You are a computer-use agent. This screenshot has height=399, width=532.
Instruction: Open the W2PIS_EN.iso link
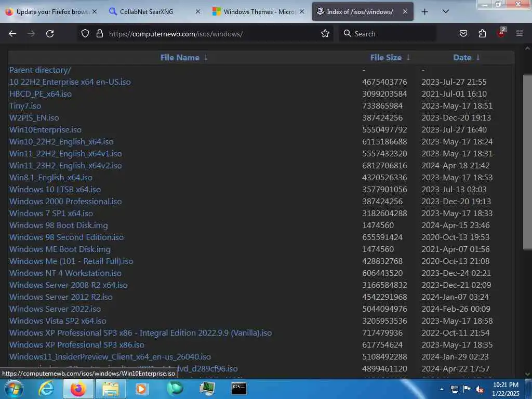click(34, 118)
